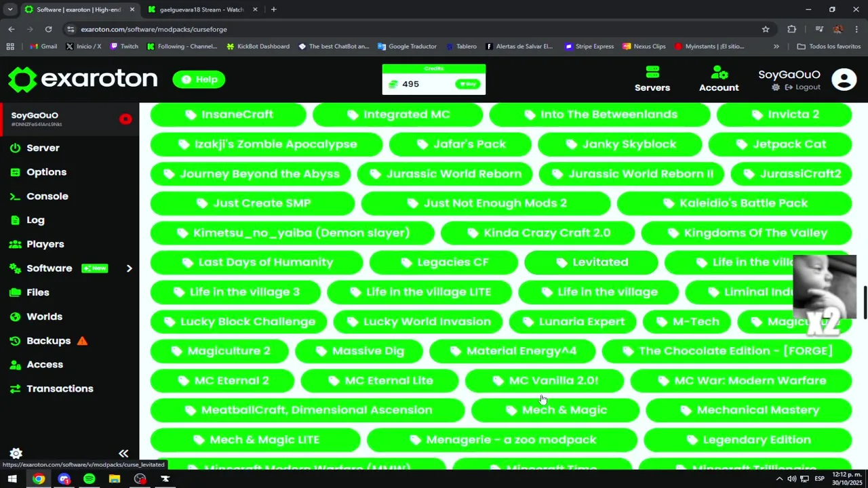The height and width of the screenshot is (488, 868).
Task: Select Kaleidio's Battle Pack
Action: pyautogui.click(x=734, y=203)
